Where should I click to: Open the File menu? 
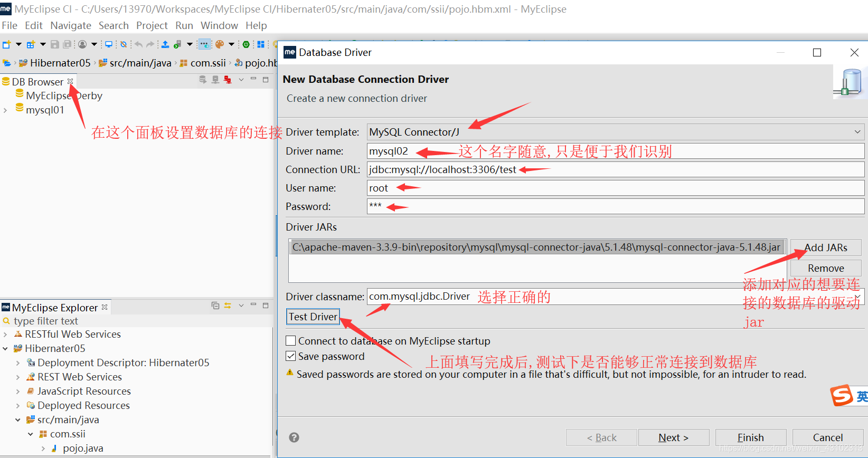tap(10, 25)
